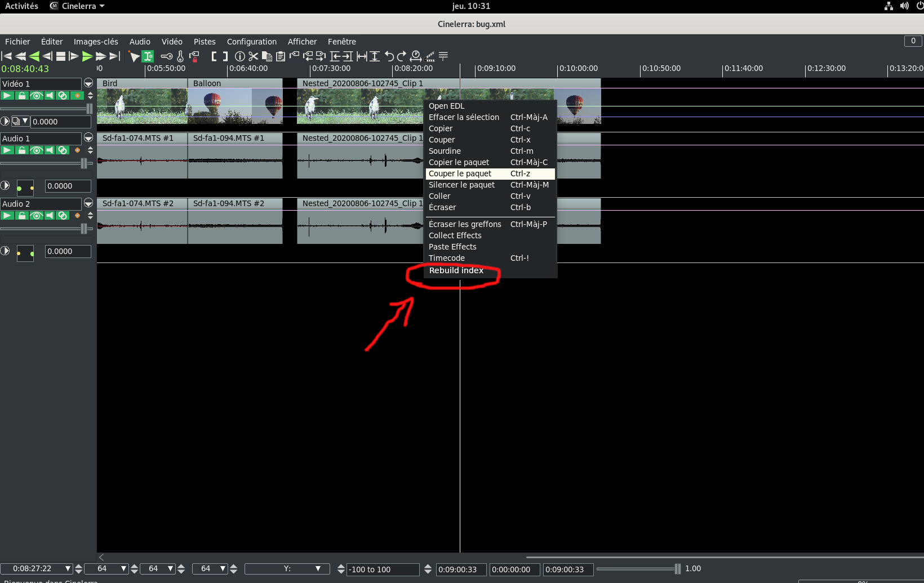The height and width of the screenshot is (583, 924).
Task: Toggle mute speaker on Audio 1 track
Action: [50, 150]
